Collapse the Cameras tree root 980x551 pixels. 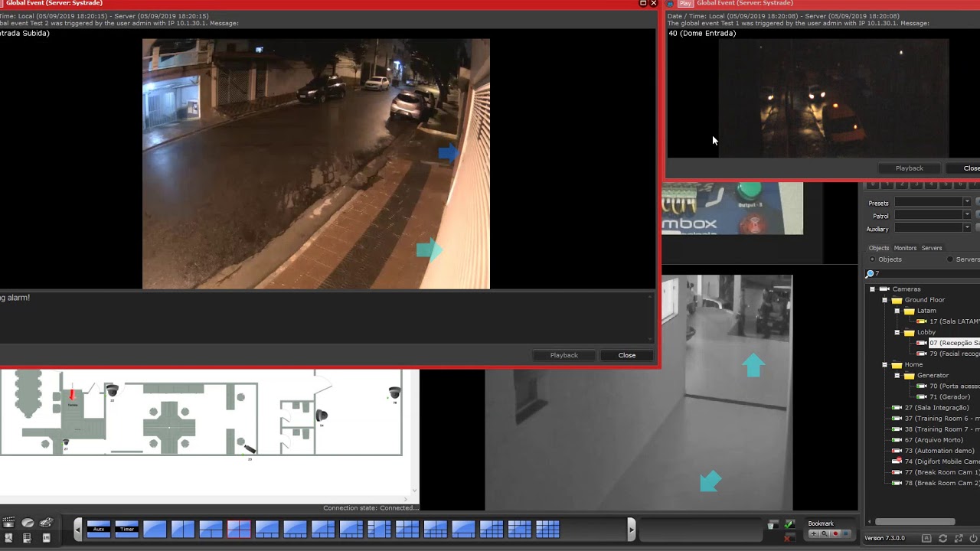click(x=872, y=289)
